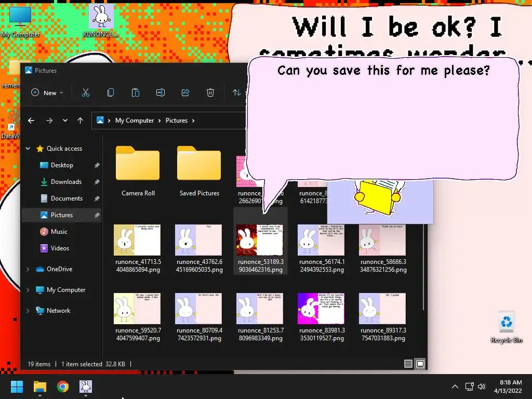The width and height of the screenshot is (532, 399).
Task: Select runonce_43762 image thumbnail
Action: tap(199, 240)
